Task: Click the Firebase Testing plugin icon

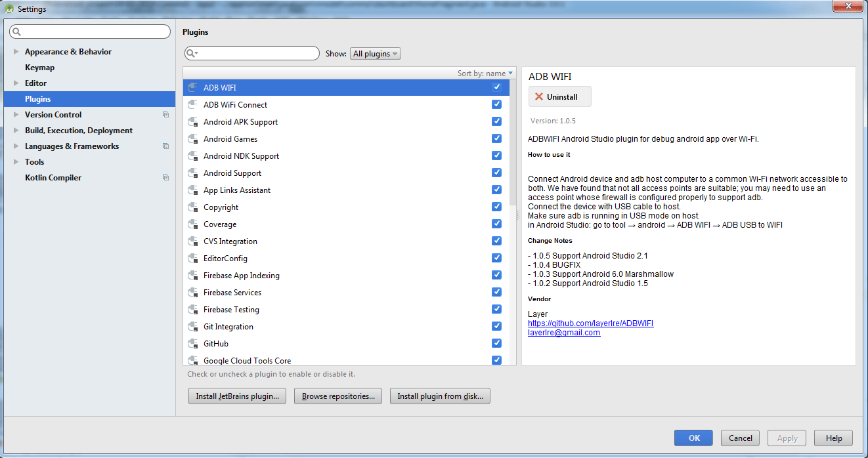Action: 192,309
